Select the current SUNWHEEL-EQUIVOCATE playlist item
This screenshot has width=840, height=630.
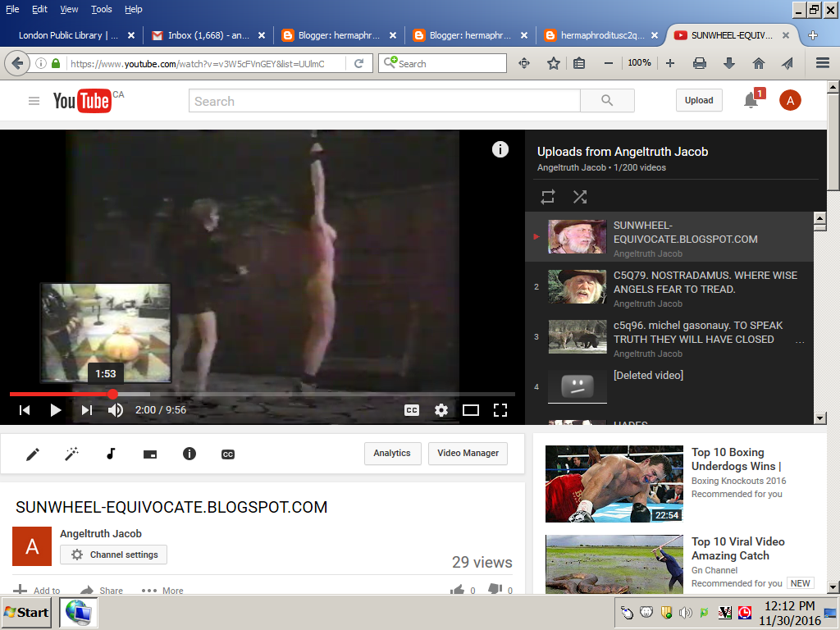pos(669,238)
